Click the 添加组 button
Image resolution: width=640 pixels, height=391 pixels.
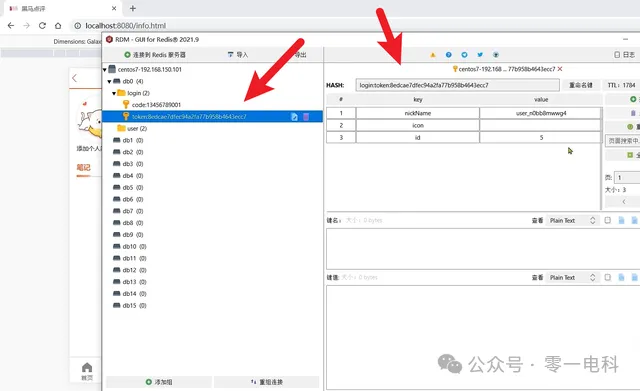pyautogui.click(x=159, y=382)
